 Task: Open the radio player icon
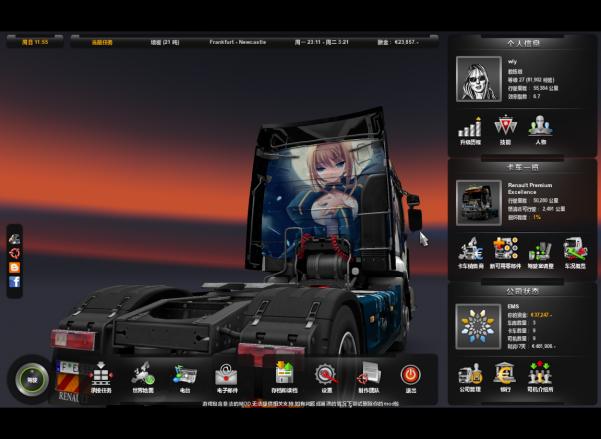pos(185,375)
